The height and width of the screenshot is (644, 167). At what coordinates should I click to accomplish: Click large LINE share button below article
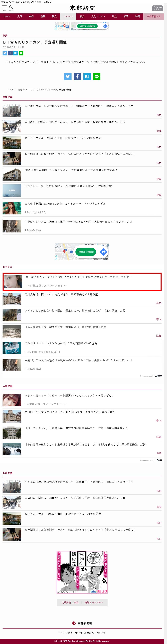click(x=97, y=77)
